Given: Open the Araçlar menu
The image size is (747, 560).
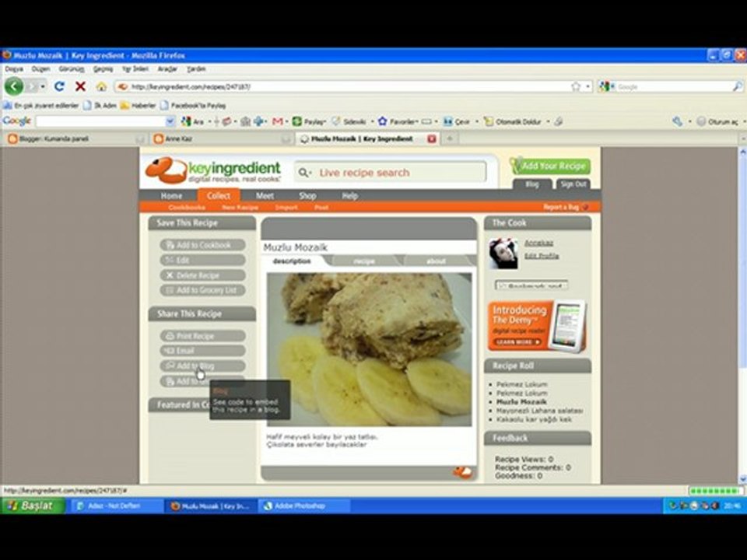Looking at the screenshot, I should (167, 69).
